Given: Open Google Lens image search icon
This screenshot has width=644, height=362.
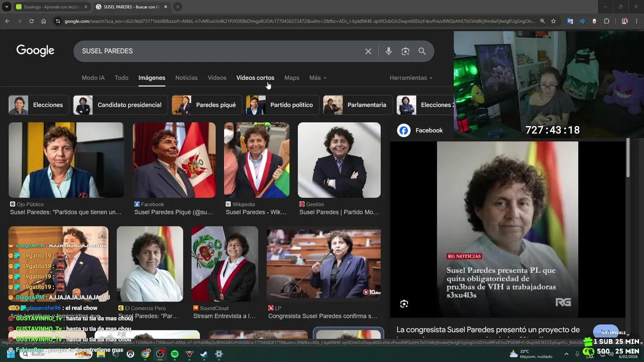Looking at the screenshot, I should click(x=405, y=51).
